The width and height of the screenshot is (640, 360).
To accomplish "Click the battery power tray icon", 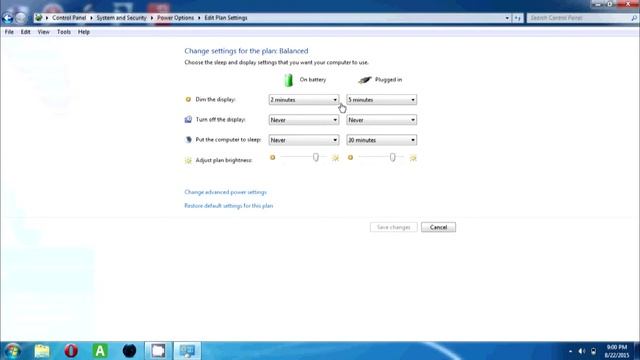I will [593, 351].
